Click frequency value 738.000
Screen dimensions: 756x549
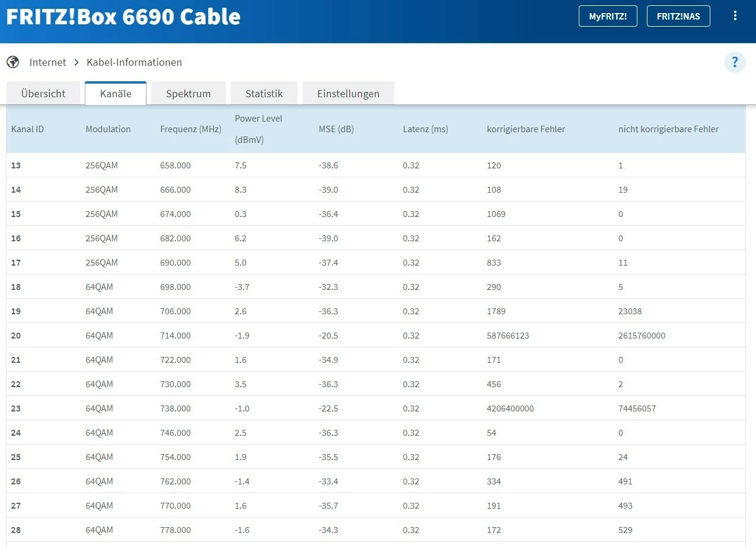[x=176, y=408]
